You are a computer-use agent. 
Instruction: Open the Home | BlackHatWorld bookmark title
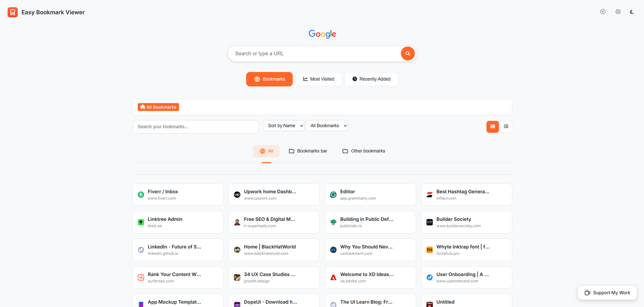coord(270,247)
